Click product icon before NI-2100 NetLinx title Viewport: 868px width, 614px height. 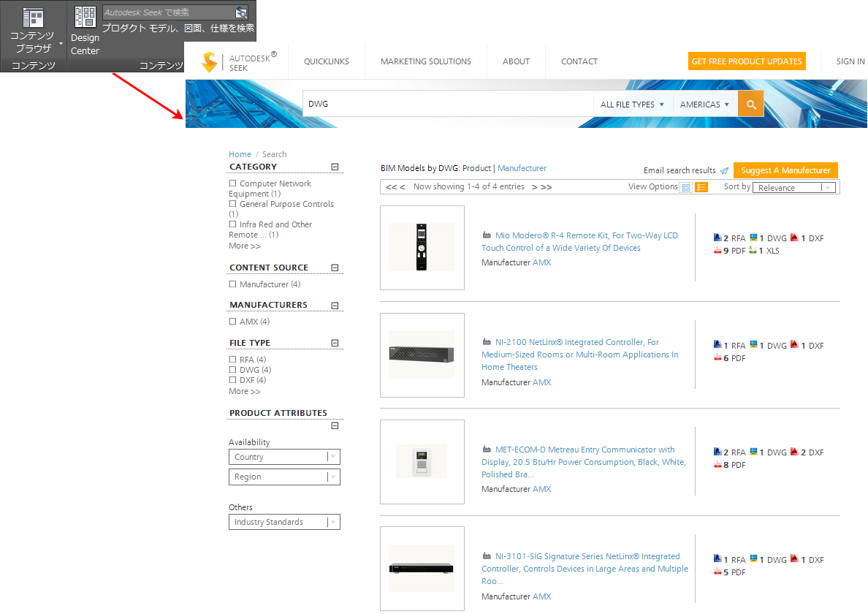(487, 341)
